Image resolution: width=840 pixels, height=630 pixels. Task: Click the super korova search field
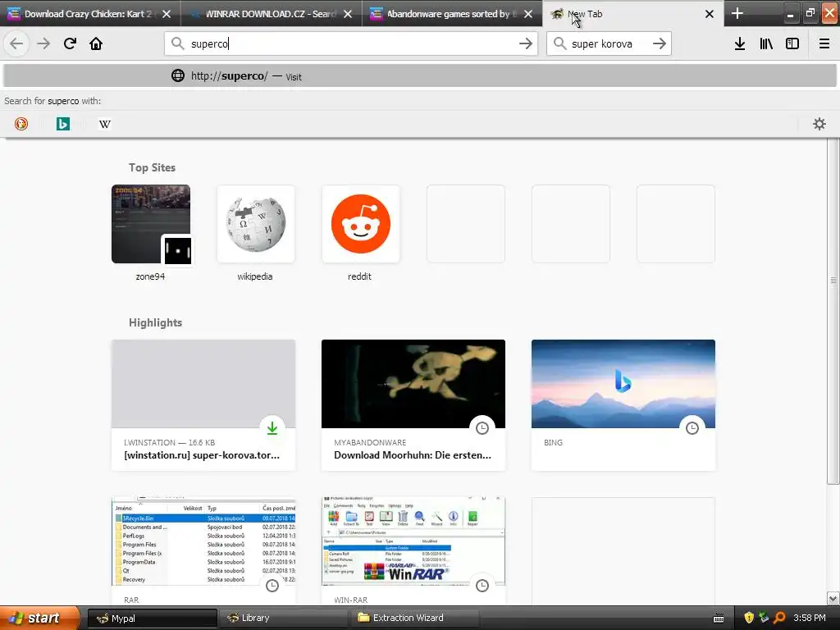tap(608, 43)
